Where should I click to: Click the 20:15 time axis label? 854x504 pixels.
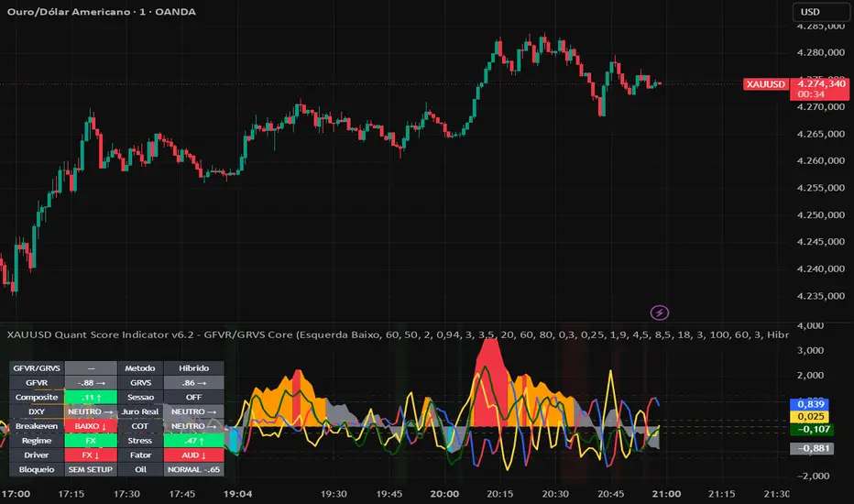pyautogui.click(x=500, y=494)
